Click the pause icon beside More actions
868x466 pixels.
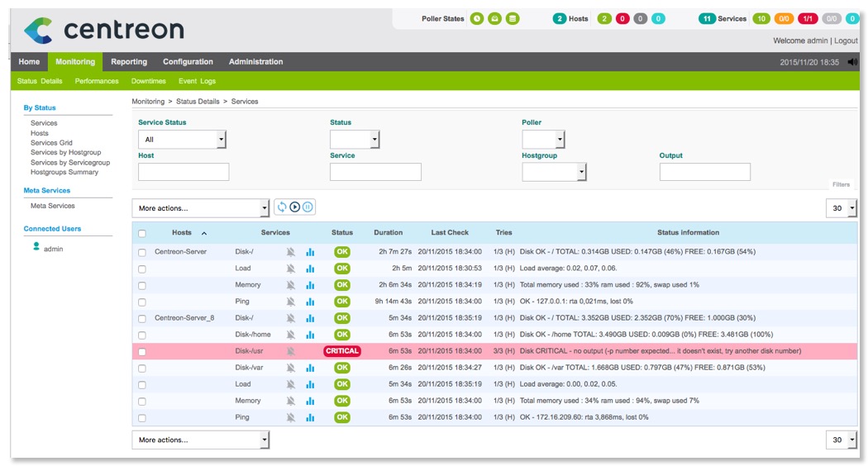[308, 207]
